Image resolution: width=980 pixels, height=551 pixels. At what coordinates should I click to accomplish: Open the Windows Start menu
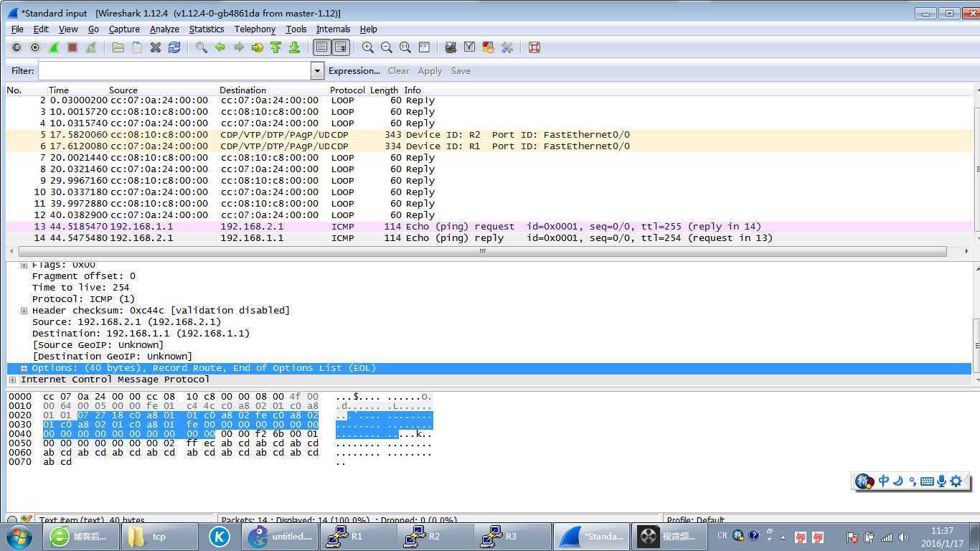[19, 536]
